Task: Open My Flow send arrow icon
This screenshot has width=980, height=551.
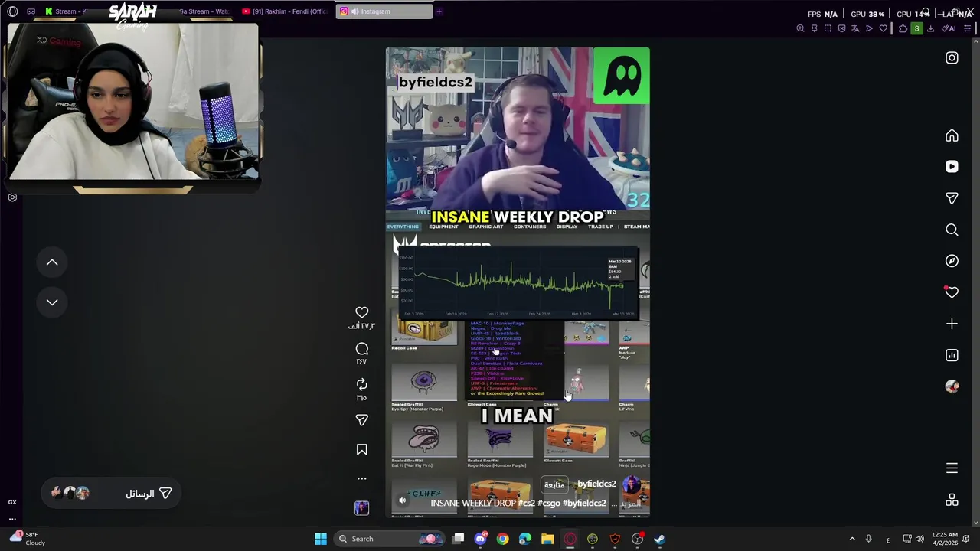Action: tap(869, 28)
